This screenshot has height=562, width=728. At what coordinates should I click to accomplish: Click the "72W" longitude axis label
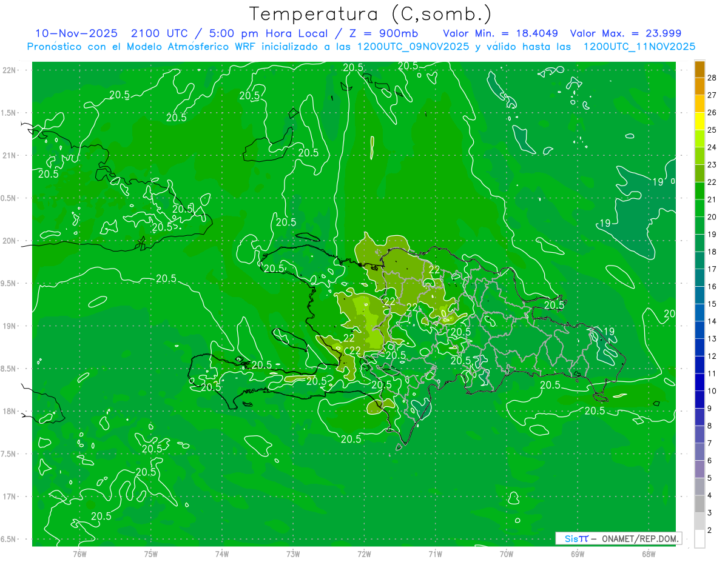click(x=364, y=554)
